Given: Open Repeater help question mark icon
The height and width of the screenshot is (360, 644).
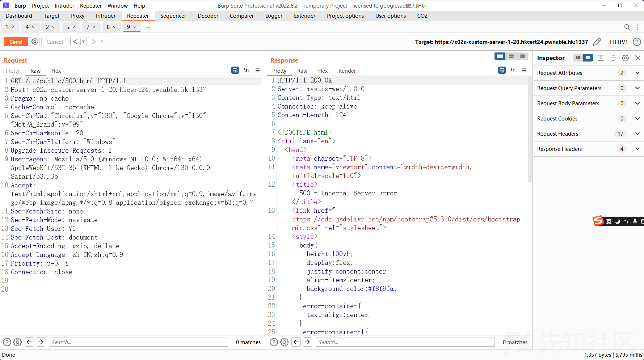Looking at the screenshot, I should [x=637, y=42].
